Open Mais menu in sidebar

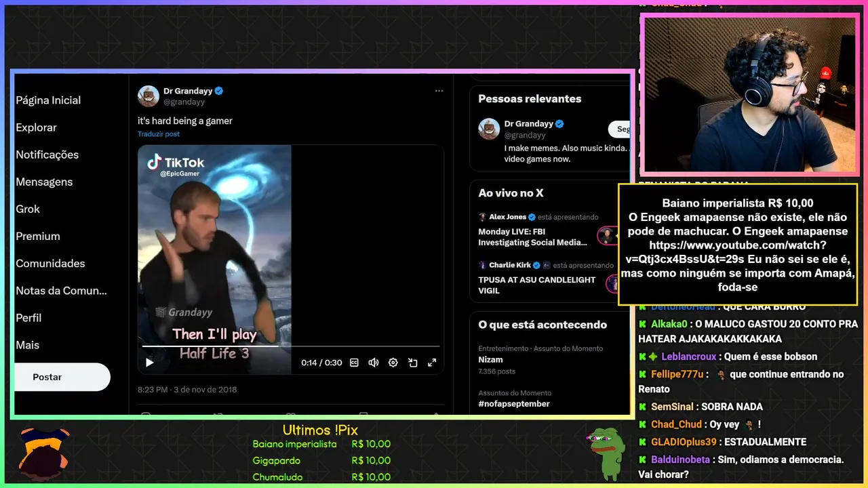[x=28, y=344]
